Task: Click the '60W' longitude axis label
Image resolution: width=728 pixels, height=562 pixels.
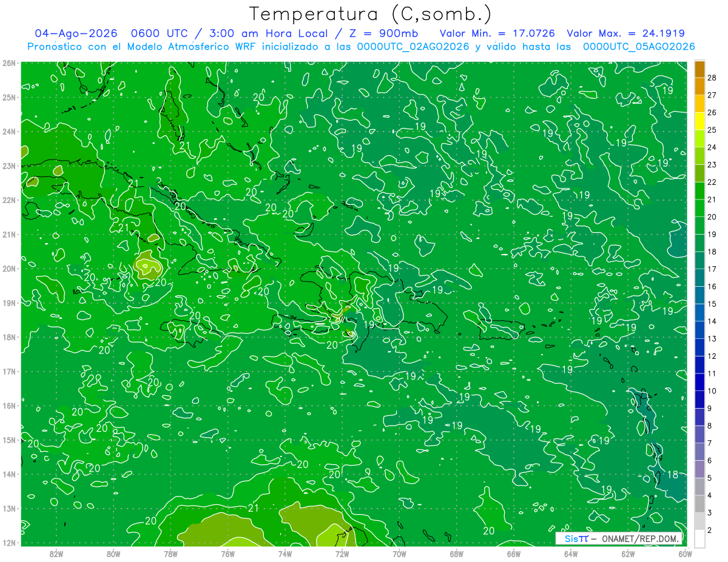Action: (x=685, y=553)
